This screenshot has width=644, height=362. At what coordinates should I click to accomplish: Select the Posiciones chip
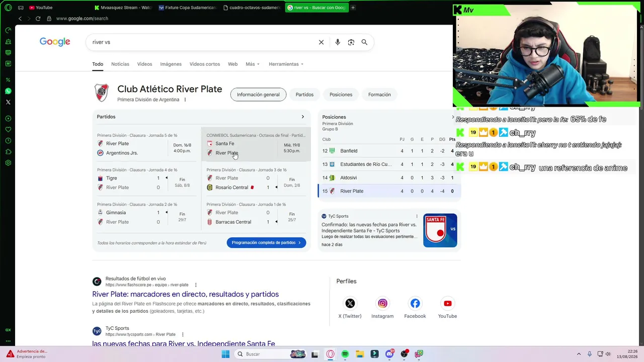(x=341, y=95)
